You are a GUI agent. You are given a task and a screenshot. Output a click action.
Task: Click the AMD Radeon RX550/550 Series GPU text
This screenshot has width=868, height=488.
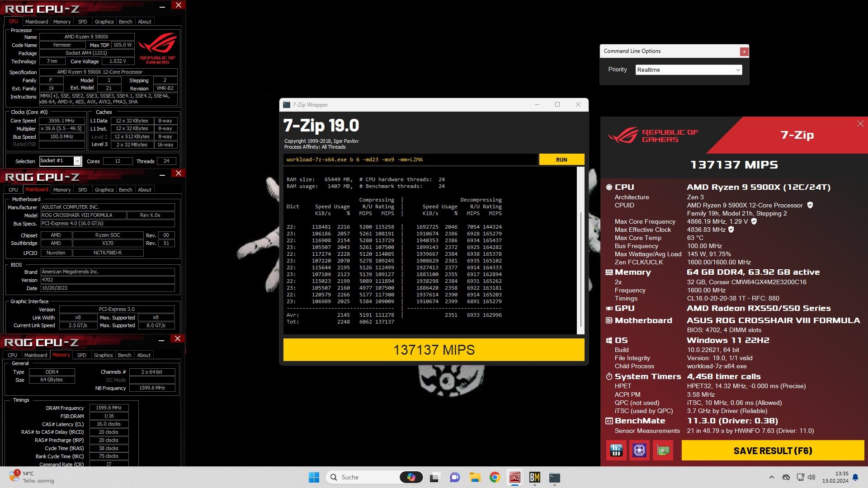pos(759,308)
